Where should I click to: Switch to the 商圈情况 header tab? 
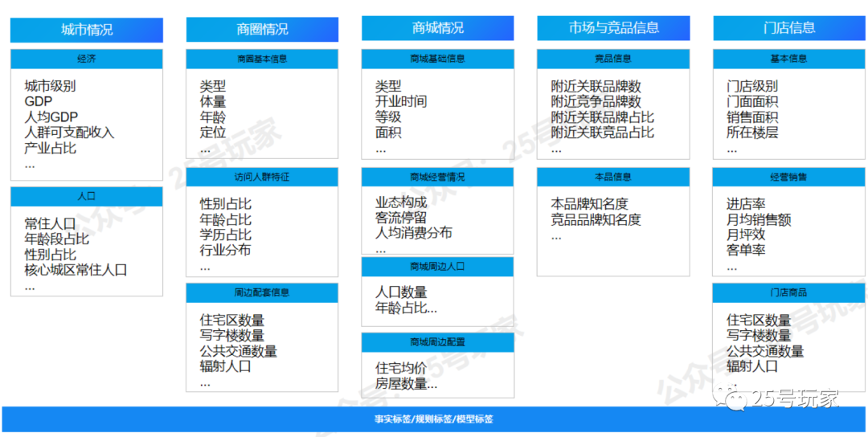click(x=262, y=30)
